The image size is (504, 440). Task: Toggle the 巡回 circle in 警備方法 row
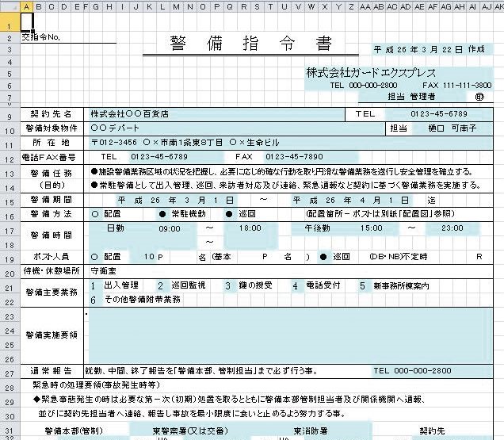[229, 214]
